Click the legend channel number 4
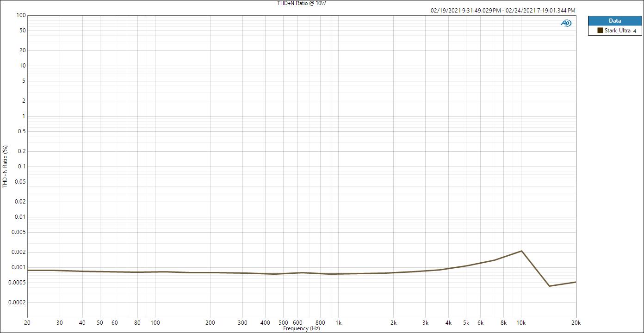Viewport: 644px width, 333px height. click(x=635, y=31)
